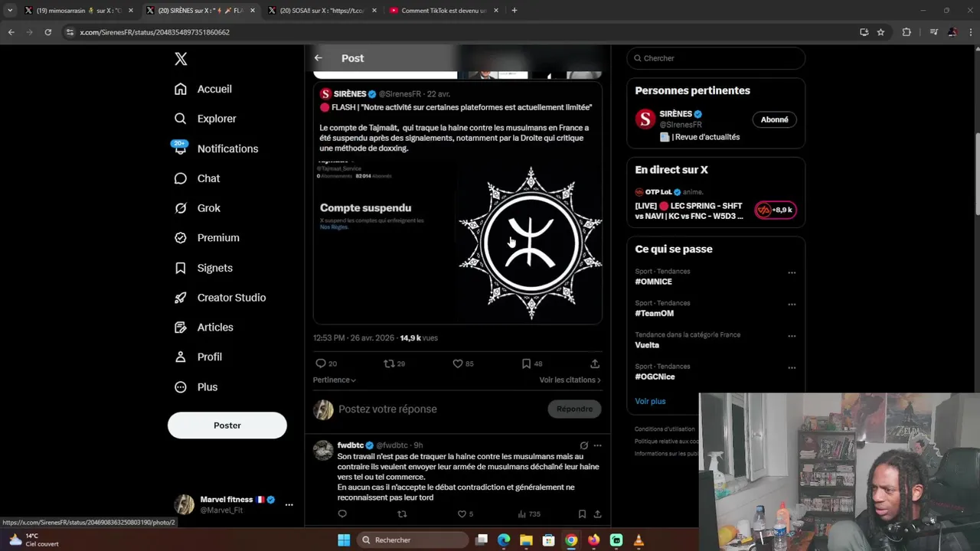Click the address bar URL
This screenshot has width=980, height=551.
pyautogui.click(x=155, y=32)
